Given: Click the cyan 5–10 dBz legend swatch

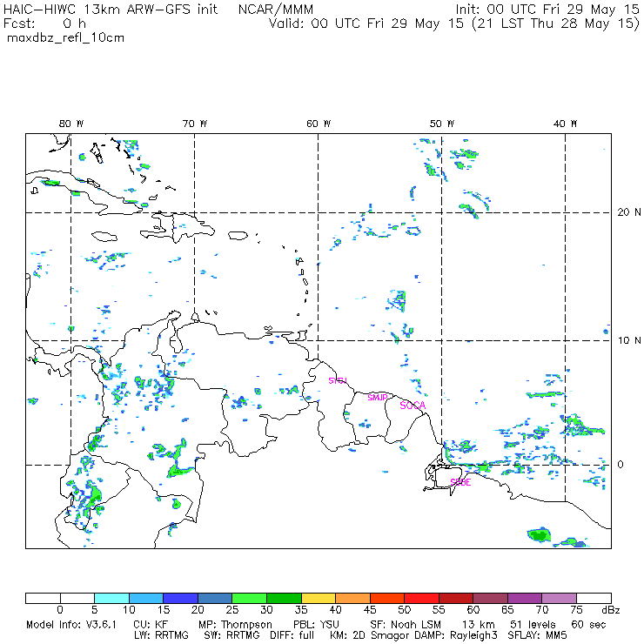Looking at the screenshot, I should pos(111,598).
